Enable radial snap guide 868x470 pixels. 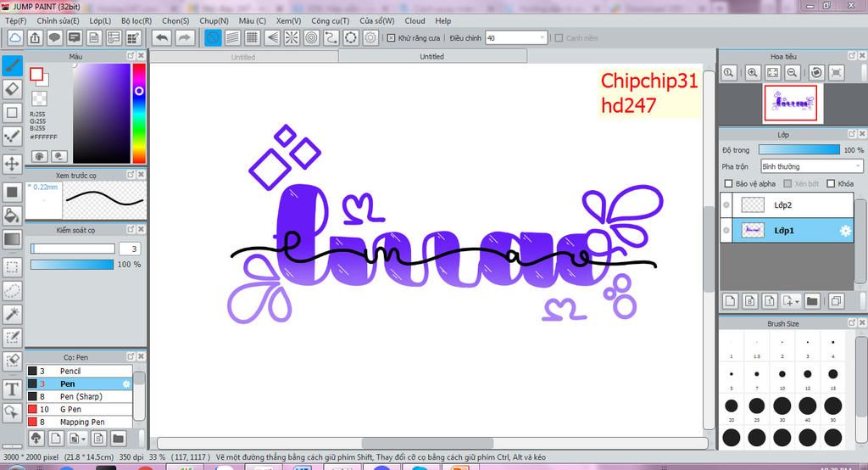(x=292, y=37)
